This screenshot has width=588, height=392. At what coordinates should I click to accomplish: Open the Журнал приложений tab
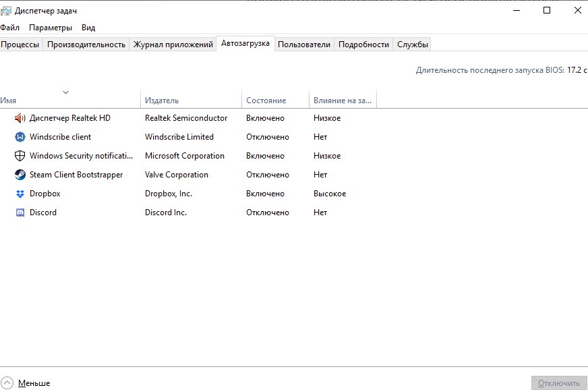point(173,45)
